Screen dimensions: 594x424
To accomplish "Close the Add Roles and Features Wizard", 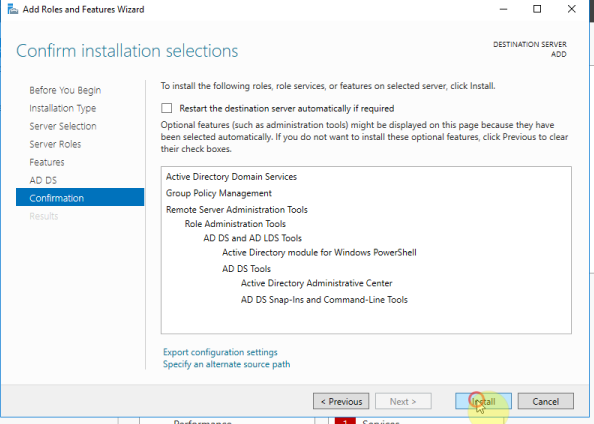I will pyautogui.click(x=572, y=9).
